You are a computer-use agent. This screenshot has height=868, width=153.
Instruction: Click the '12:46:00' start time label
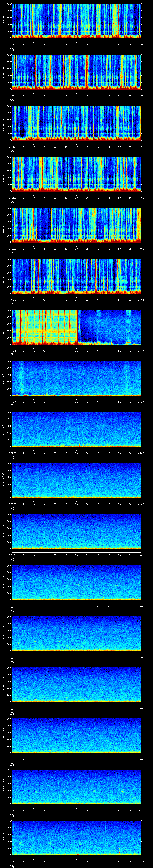click(12, 147)
